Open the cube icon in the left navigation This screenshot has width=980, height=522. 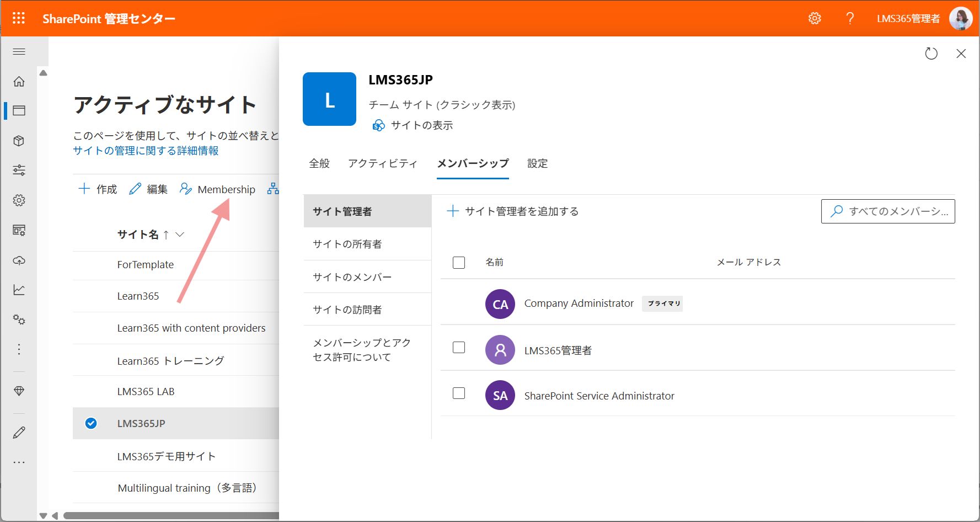click(x=19, y=141)
